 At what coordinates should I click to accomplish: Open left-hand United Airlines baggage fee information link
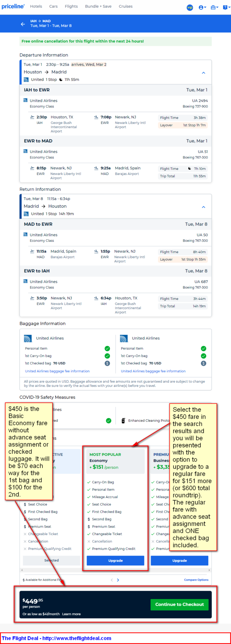pyautogui.click(x=57, y=371)
